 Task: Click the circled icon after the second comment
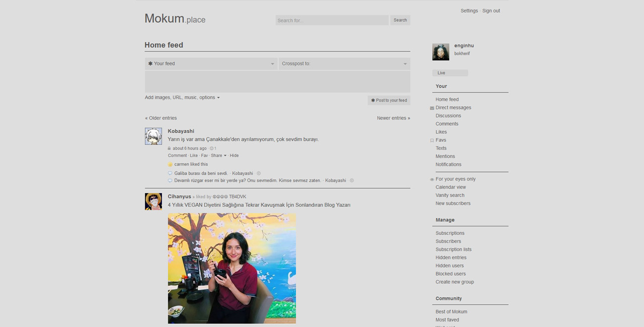click(351, 180)
